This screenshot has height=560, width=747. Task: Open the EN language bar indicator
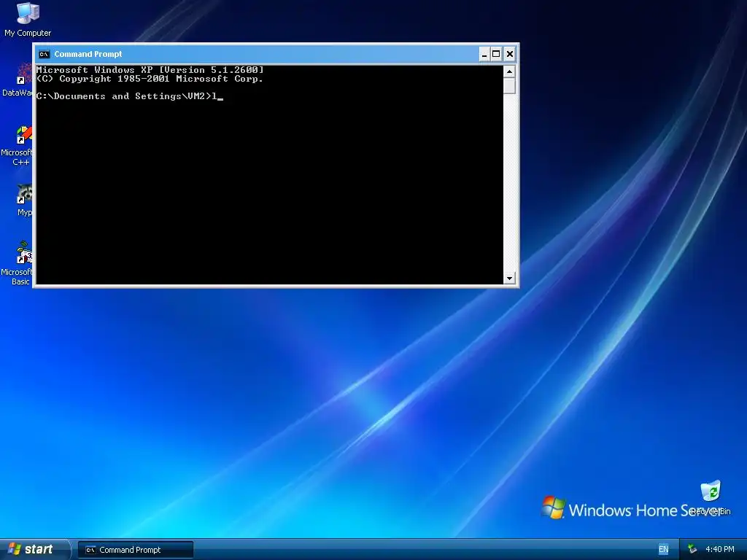[663, 549]
